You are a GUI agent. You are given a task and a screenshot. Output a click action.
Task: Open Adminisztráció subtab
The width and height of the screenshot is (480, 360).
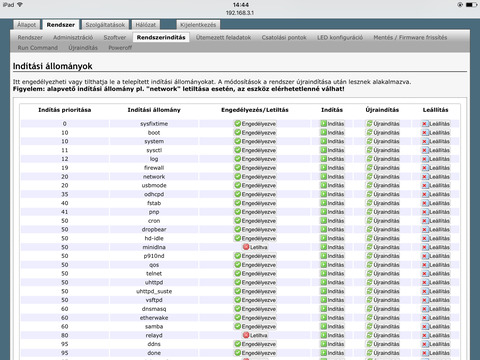pos(73,37)
